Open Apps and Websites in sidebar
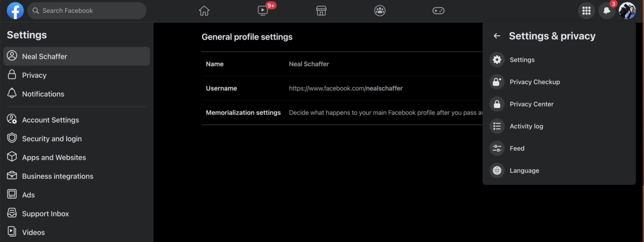 (77, 157)
